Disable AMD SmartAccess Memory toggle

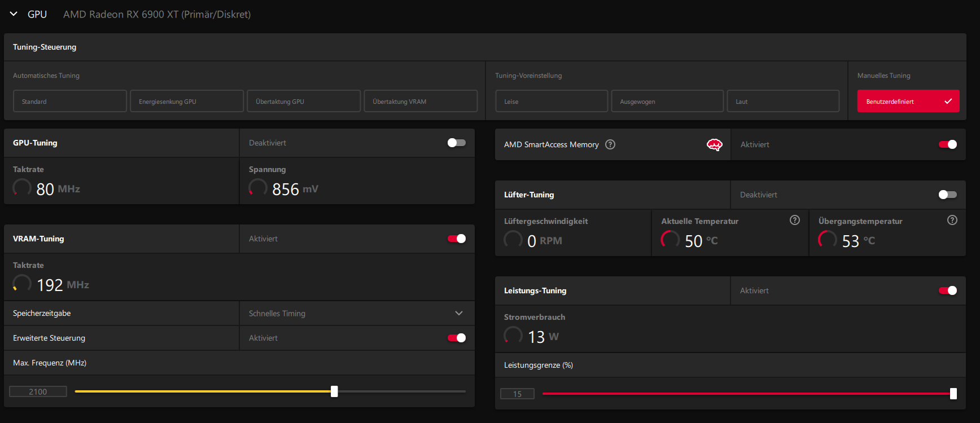tap(948, 144)
